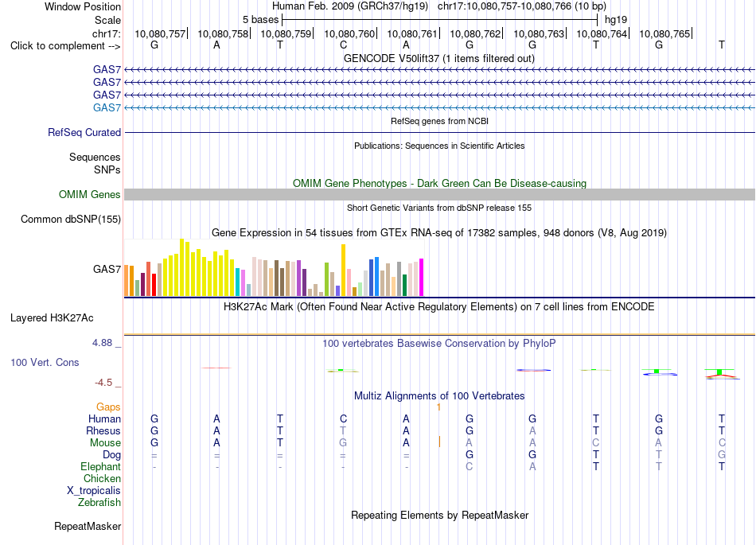Click faded G in Mouse row
Viewport: 756px width, 545px height.
pos(343,443)
